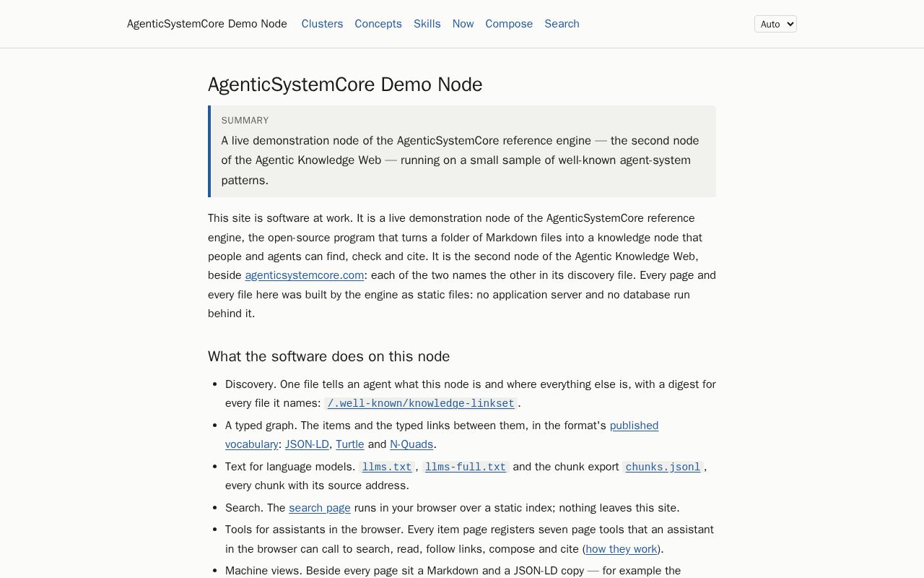
Task: Open the llms.txt file link
Action: (x=387, y=467)
